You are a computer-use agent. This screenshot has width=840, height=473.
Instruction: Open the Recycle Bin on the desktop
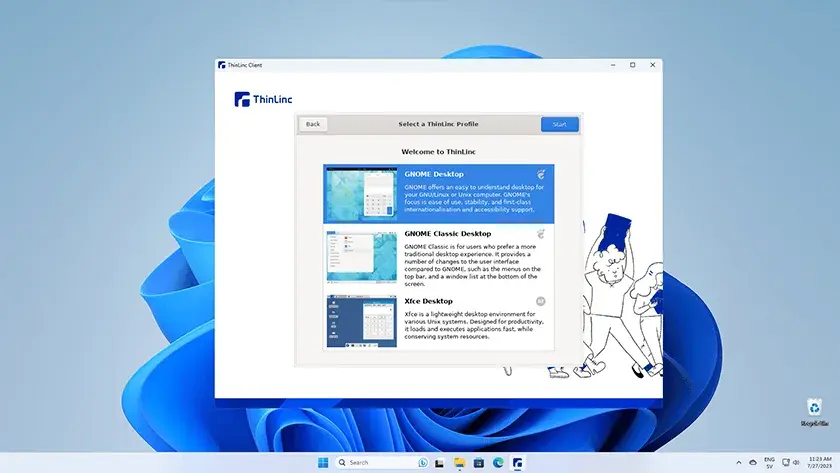point(811,408)
